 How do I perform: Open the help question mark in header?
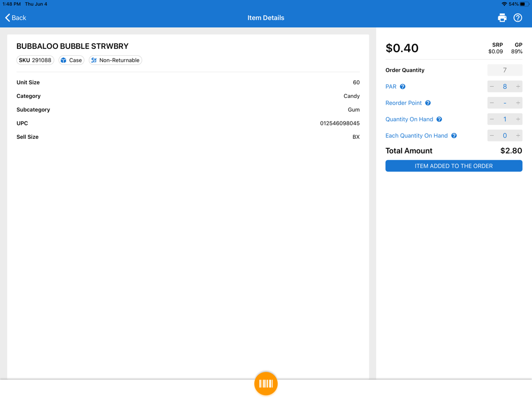[518, 18]
